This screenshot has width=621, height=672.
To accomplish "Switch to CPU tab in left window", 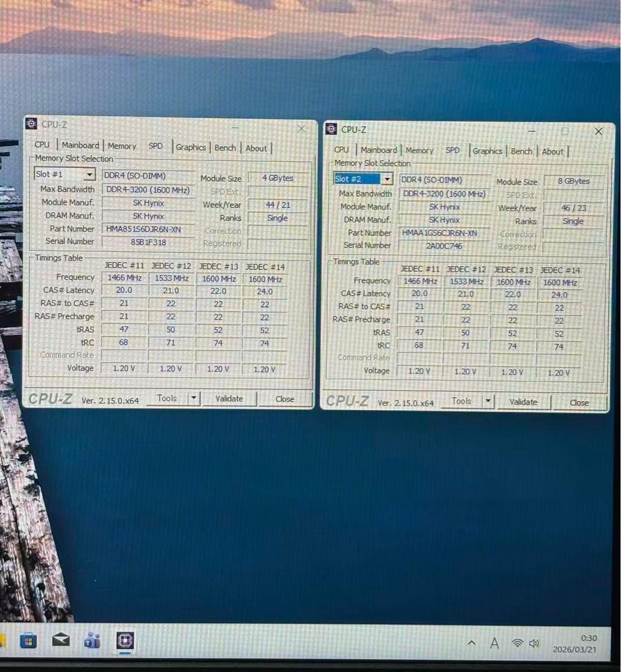I will 42,145.
